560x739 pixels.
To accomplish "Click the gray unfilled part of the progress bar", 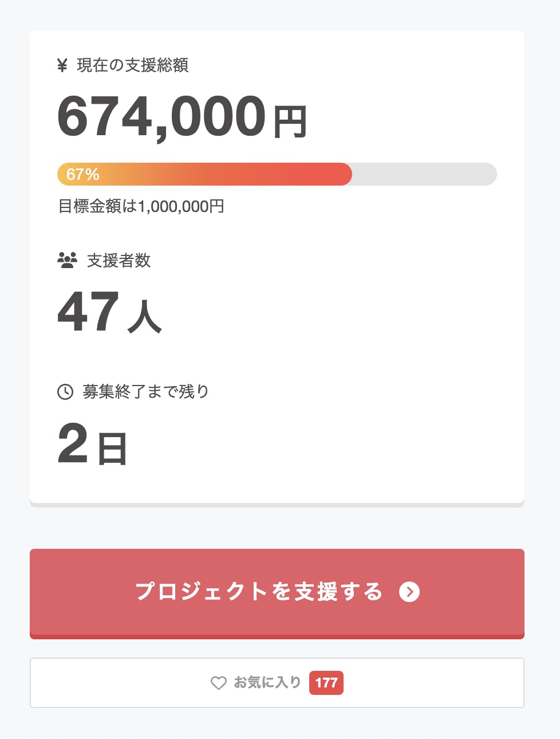I will click(424, 174).
